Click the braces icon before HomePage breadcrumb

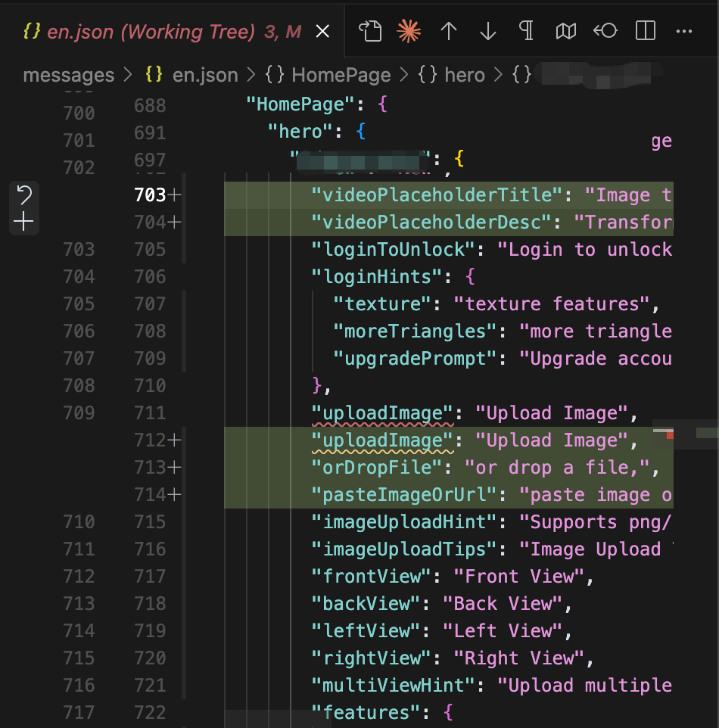(x=275, y=74)
